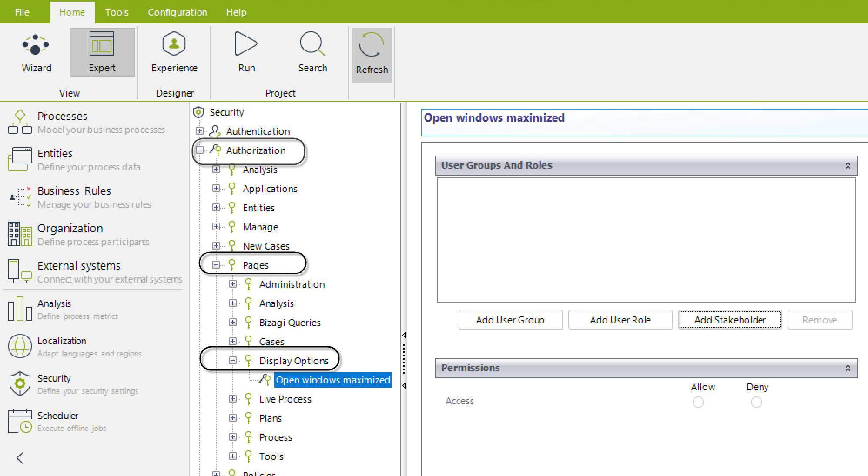Click the Live Process key icon
Image resolution: width=868 pixels, height=476 pixels.
pos(248,399)
